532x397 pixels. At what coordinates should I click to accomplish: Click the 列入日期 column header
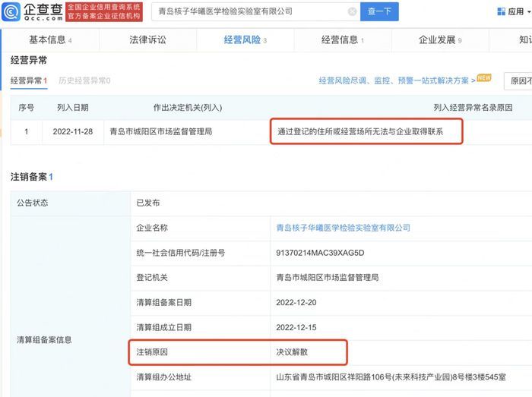(73, 108)
